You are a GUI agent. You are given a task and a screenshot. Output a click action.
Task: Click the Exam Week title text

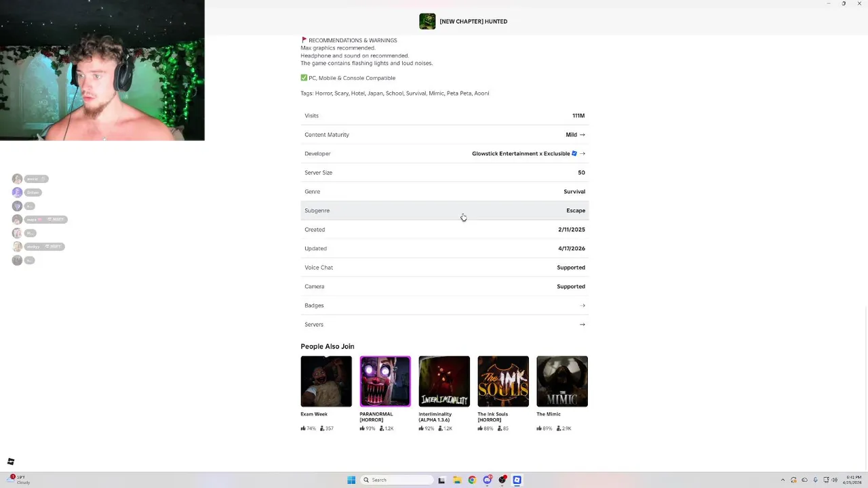[x=314, y=414]
